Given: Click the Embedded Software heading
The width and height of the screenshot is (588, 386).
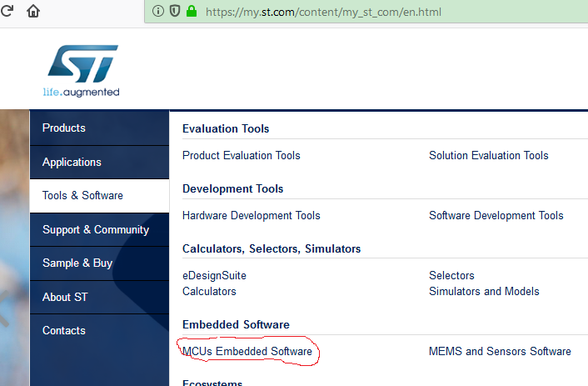Looking at the screenshot, I should pos(236,325).
